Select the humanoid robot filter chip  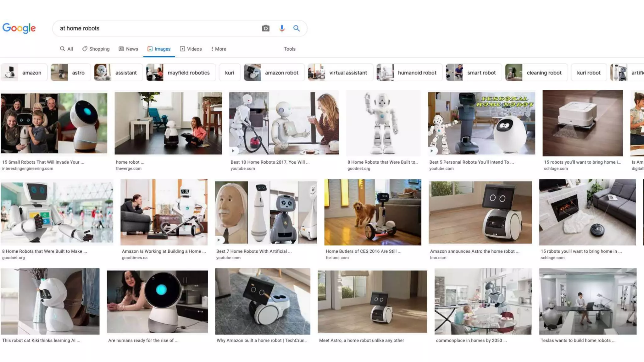click(409, 73)
